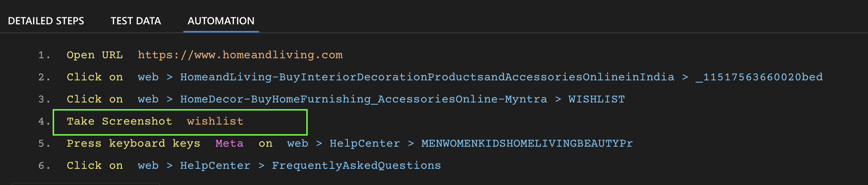Click the HomeDecor-BuyHomeFurnishing page name in step 3
The image size is (868, 185).
(363, 99)
